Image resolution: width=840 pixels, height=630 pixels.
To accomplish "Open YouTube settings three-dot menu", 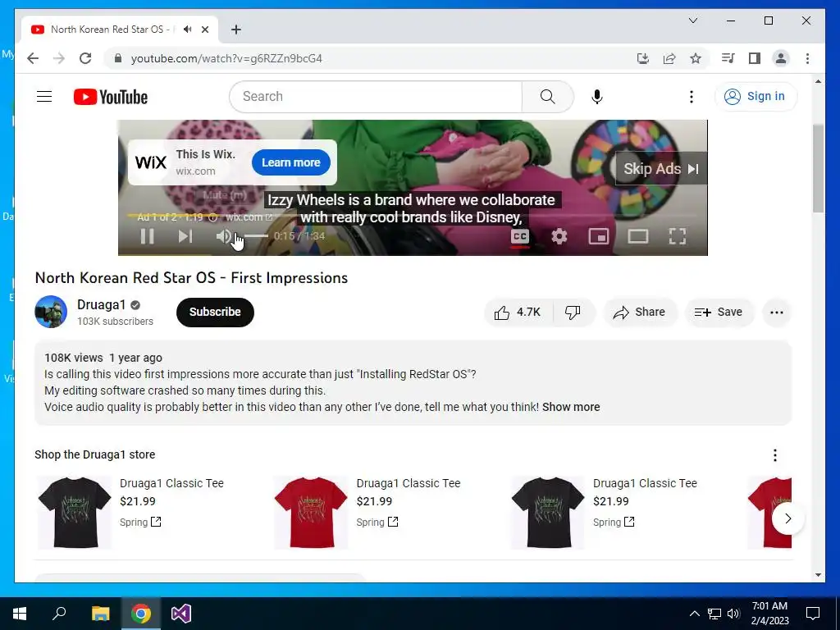I will (x=692, y=97).
